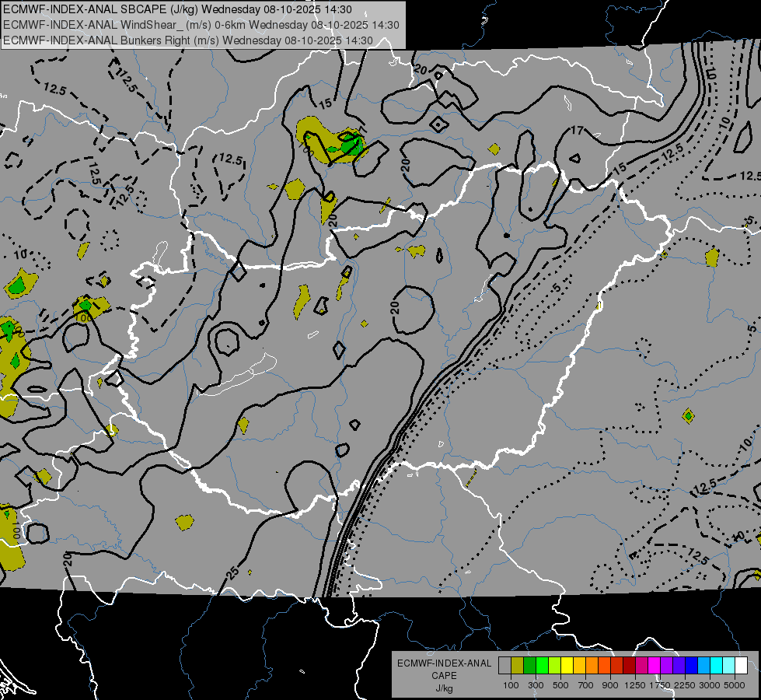This screenshot has height=700, width=761.
Task: Click the dark blue CAPE legend swatch
Action: pyautogui.click(x=692, y=665)
